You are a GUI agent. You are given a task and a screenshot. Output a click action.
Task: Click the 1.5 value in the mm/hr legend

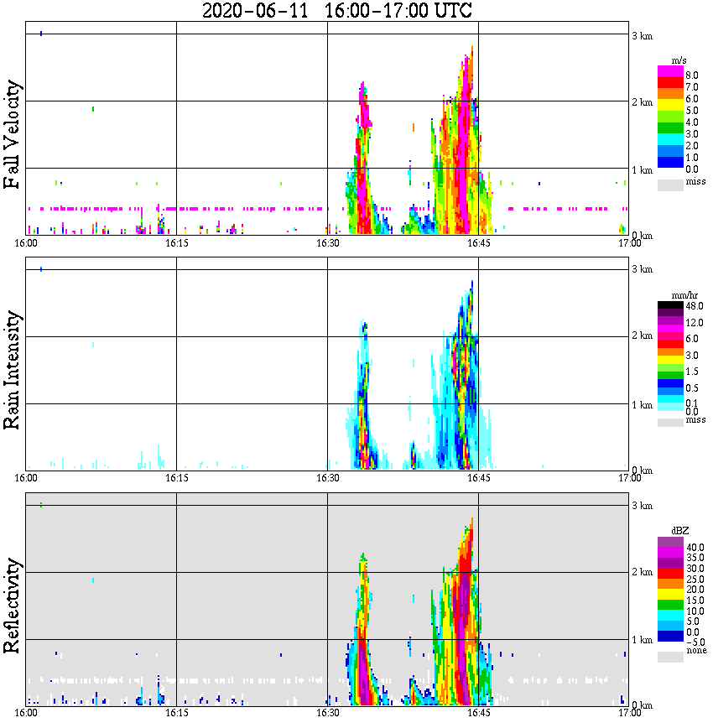coord(692,371)
